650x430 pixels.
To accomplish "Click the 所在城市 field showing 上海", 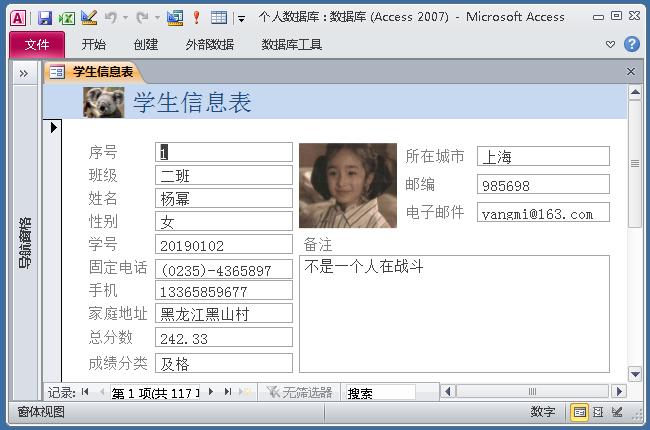I will point(543,156).
